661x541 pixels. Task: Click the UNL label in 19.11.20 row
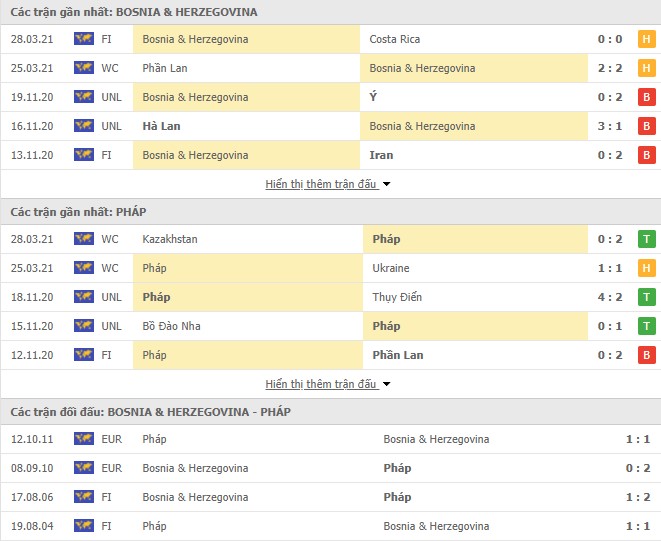click(x=111, y=97)
